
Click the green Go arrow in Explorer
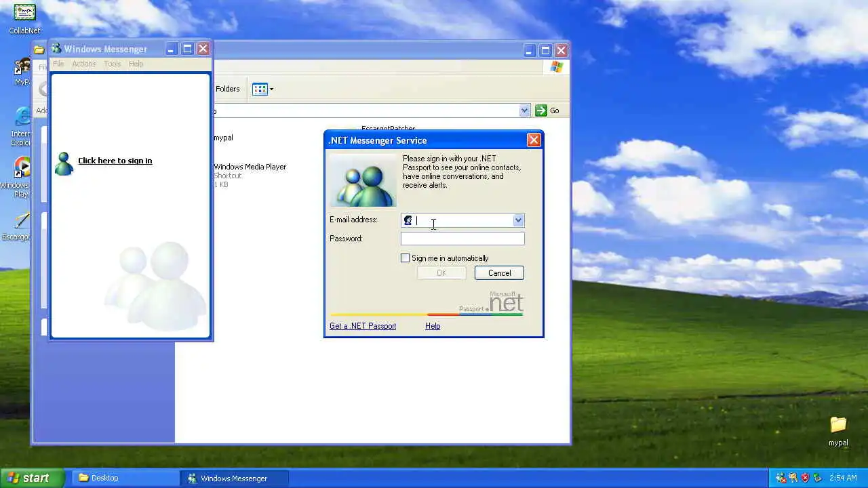[x=541, y=110]
